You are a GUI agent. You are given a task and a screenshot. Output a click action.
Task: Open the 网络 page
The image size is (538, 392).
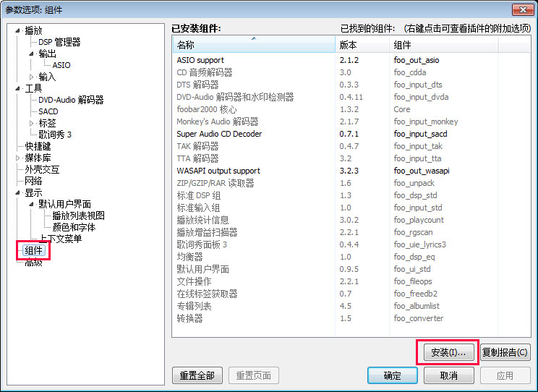(x=33, y=181)
